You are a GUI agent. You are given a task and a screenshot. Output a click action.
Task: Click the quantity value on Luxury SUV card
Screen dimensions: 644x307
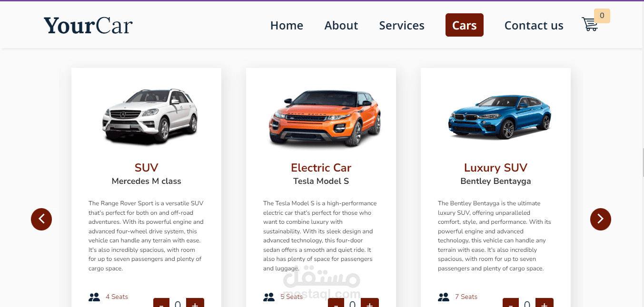click(527, 304)
